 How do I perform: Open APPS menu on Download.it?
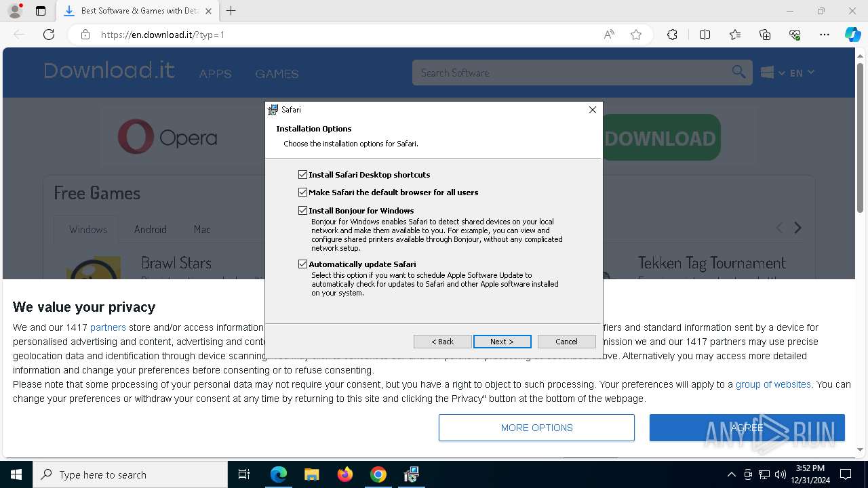tap(215, 73)
